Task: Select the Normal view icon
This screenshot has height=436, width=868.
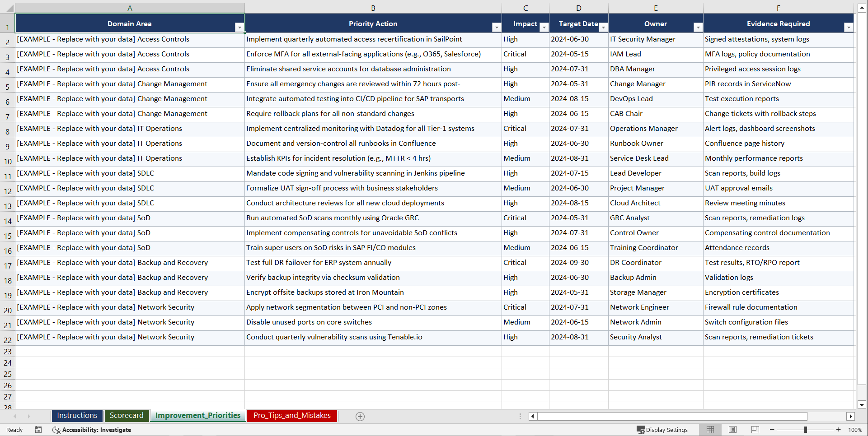Action: (710, 430)
